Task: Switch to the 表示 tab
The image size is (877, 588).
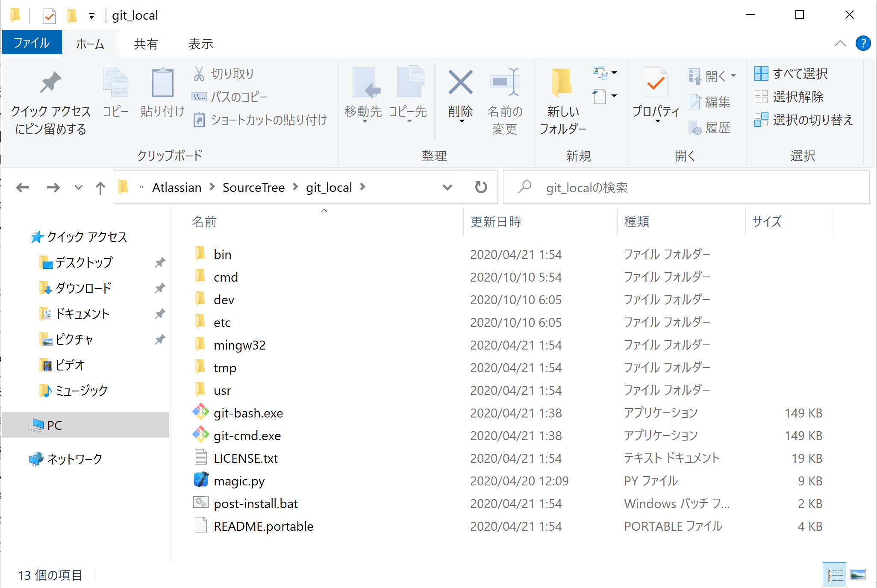Action: click(x=200, y=43)
